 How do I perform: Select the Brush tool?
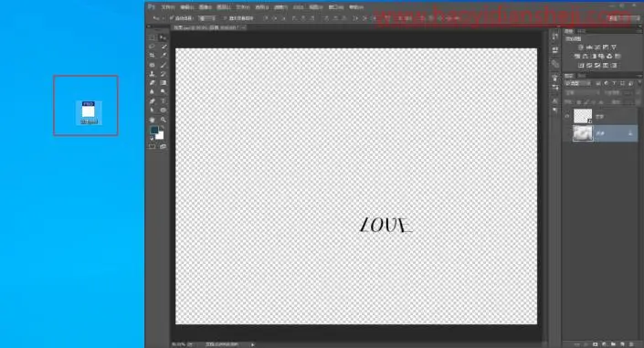(163, 65)
